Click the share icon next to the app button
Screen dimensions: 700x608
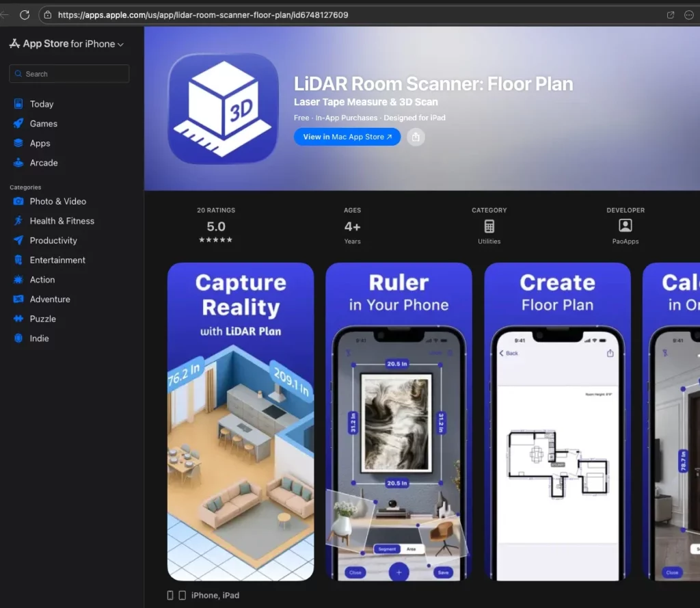click(416, 137)
